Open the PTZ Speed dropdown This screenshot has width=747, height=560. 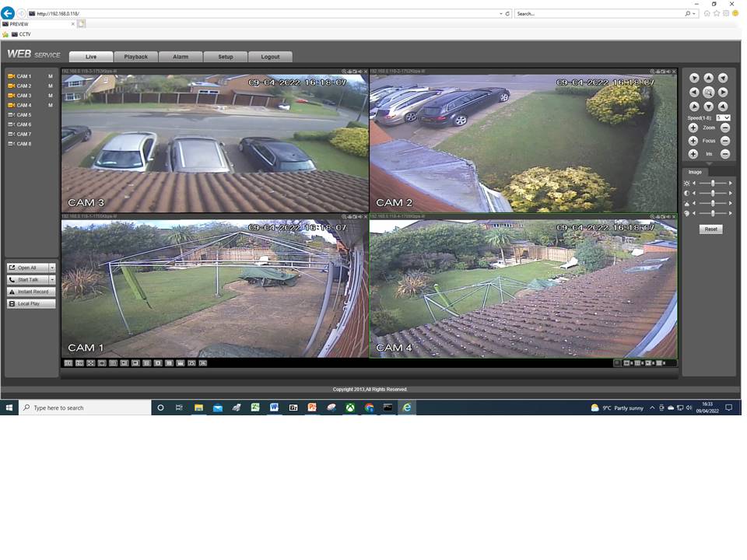pos(723,117)
